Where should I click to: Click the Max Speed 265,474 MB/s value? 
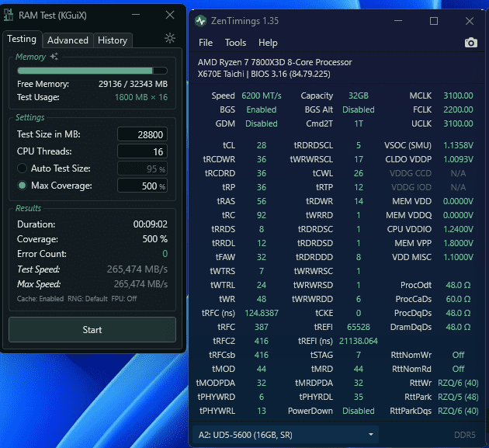[x=140, y=284]
